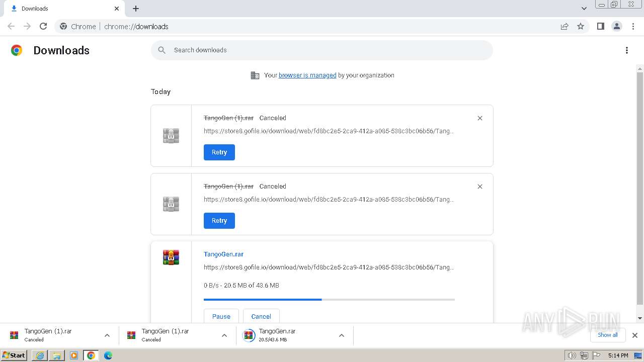Retry the second canceled TangoGen (1).rar download

pos(219,221)
